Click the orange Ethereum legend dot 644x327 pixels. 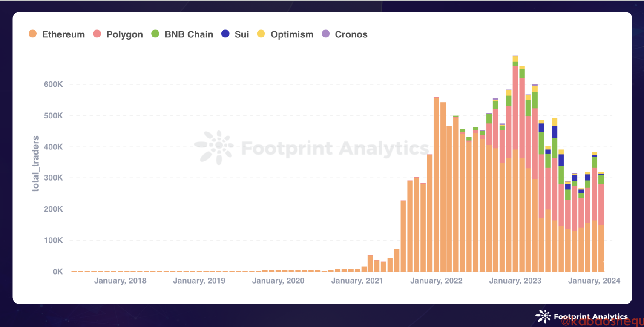point(32,34)
